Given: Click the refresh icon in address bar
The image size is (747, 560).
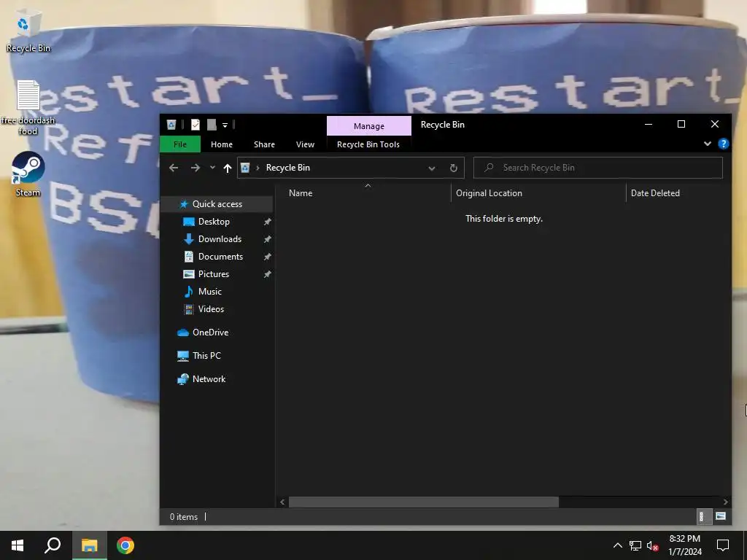Looking at the screenshot, I should [x=454, y=168].
